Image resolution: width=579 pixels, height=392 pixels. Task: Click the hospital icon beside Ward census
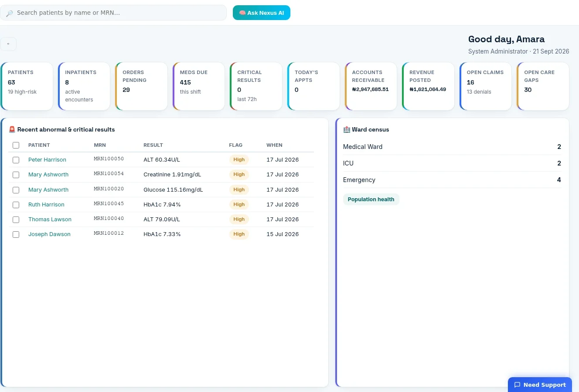pos(347,129)
